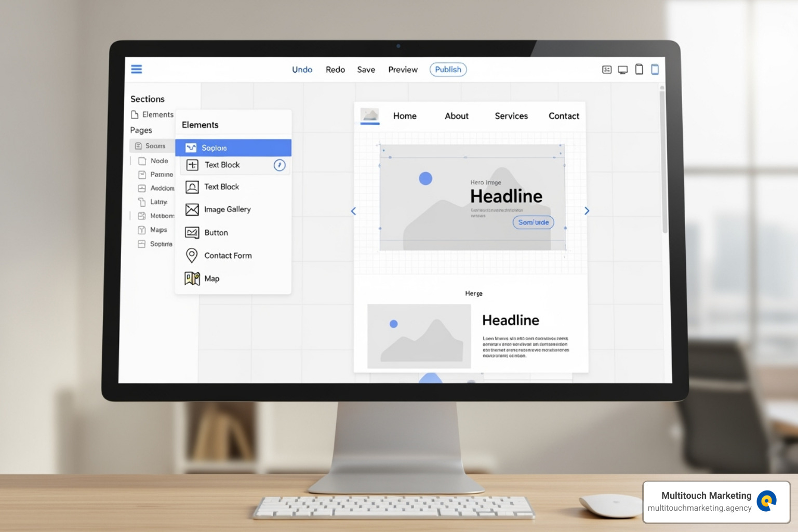
Task: Select the Contact Form element icon
Action: pyautogui.click(x=192, y=255)
